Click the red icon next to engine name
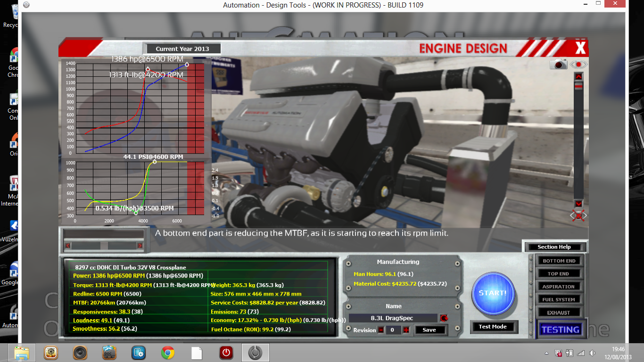Screen dimensions: 644x362 [x=444, y=318]
